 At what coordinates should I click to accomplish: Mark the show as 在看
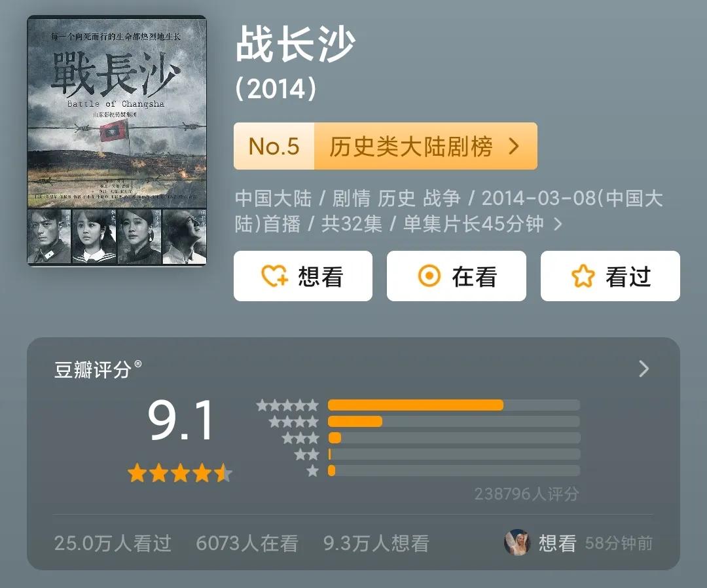pyautogui.click(x=456, y=276)
